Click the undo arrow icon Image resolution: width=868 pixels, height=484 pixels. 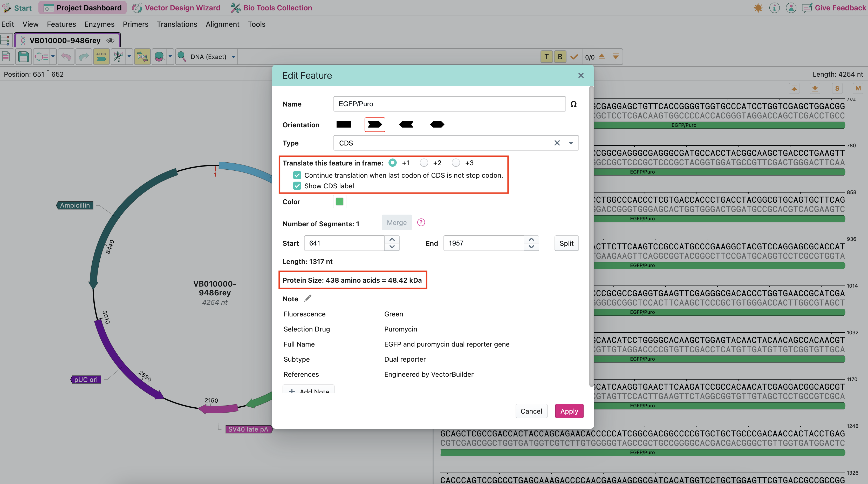pyautogui.click(x=66, y=57)
